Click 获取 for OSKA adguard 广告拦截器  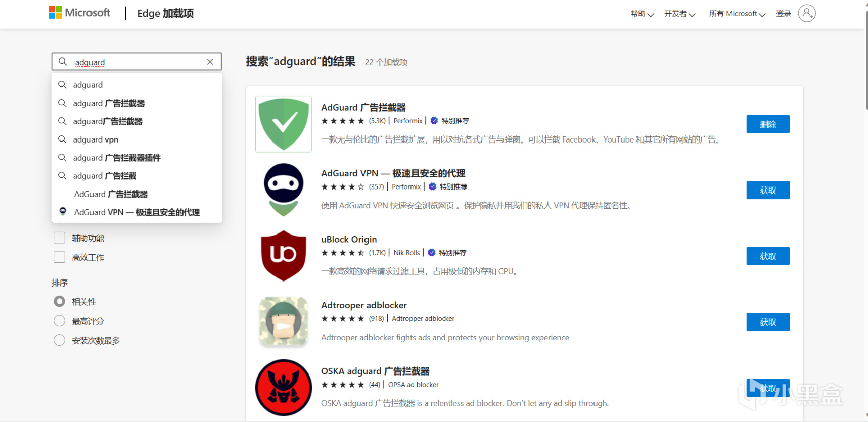pos(768,388)
